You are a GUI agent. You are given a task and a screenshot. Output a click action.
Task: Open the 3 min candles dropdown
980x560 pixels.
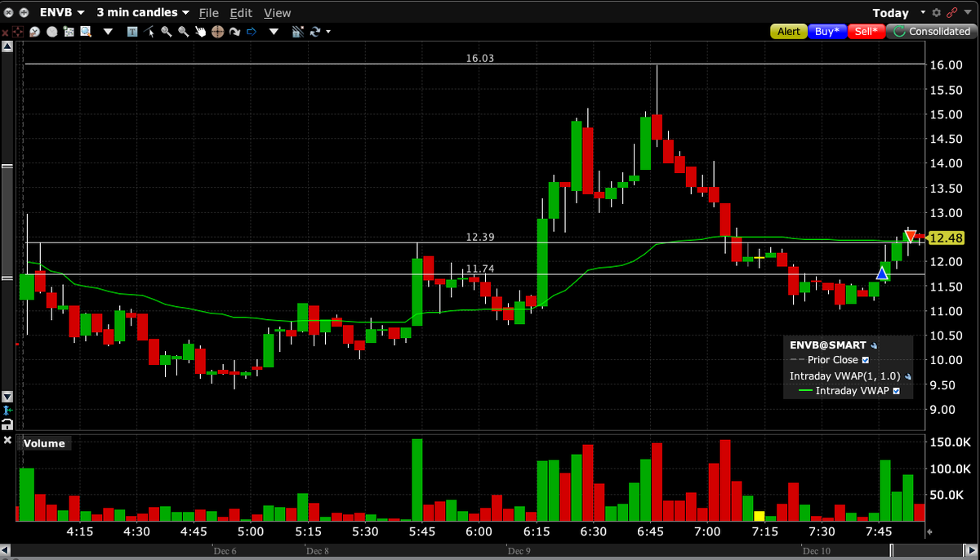pos(143,12)
